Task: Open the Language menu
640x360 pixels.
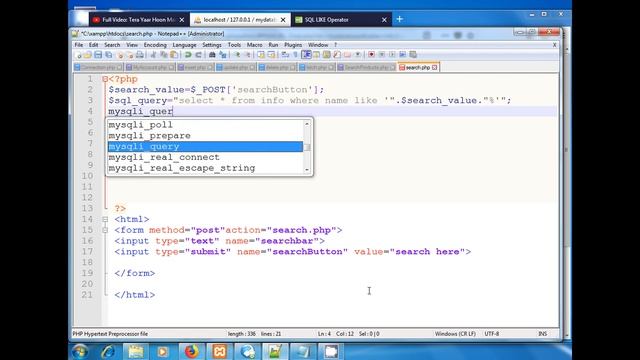Action: click(184, 45)
